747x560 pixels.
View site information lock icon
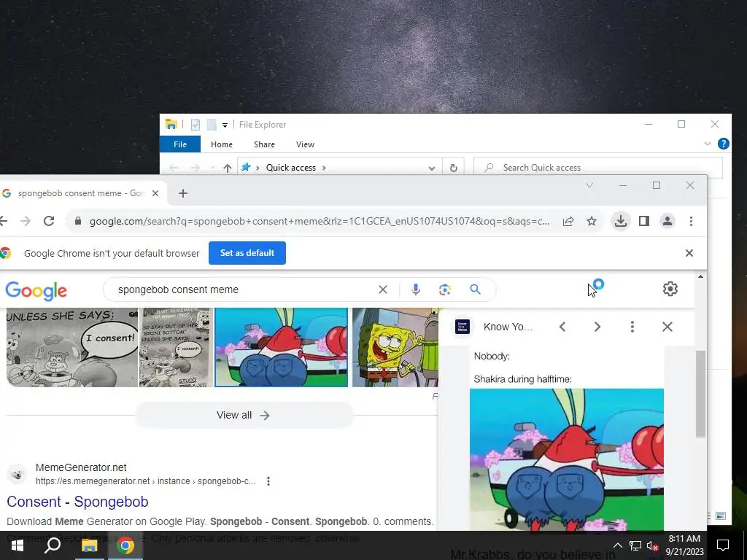click(x=78, y=221)
